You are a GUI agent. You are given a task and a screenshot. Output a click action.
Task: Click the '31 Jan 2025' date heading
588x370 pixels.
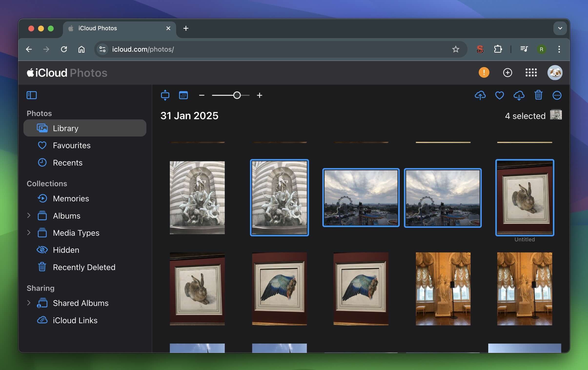click(189, 116)
